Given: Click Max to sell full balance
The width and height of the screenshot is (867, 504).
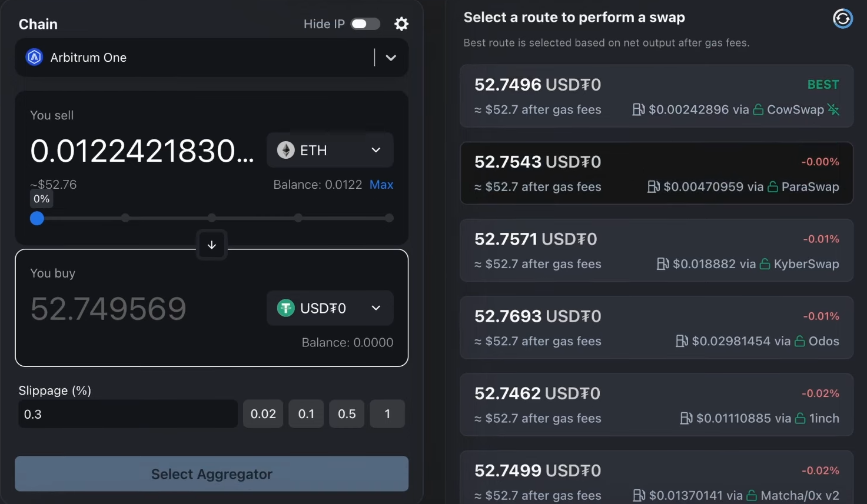Looking at the screenshot, I should click(x=381, y=185).
